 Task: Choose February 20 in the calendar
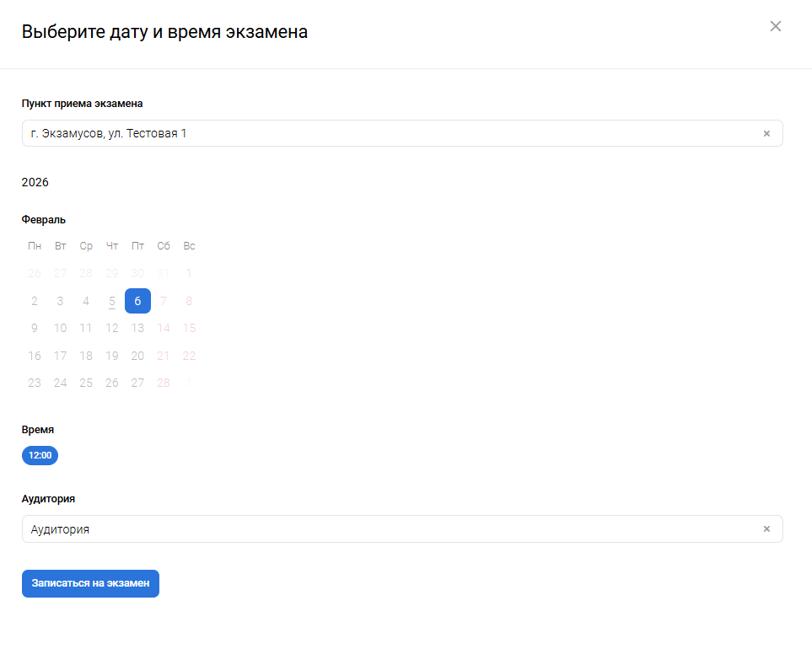tap(137, 356)
